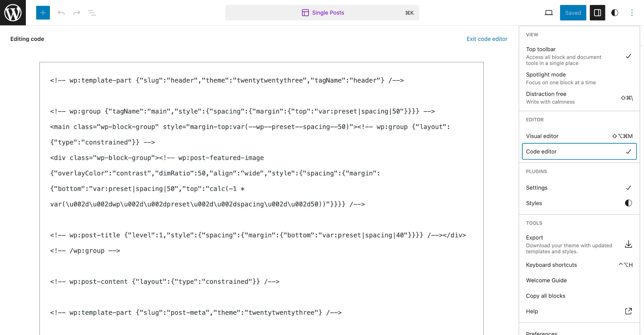Screen dimensions: 644x335
Task: Click the Exit code editor link
Action: pyautogui.click(x=487, y=39)
